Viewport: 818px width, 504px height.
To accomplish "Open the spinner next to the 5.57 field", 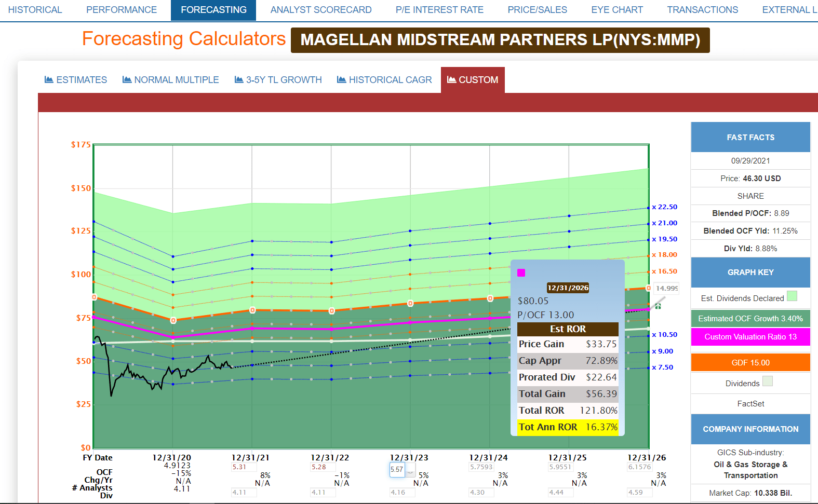I will (x=410, y=470).
